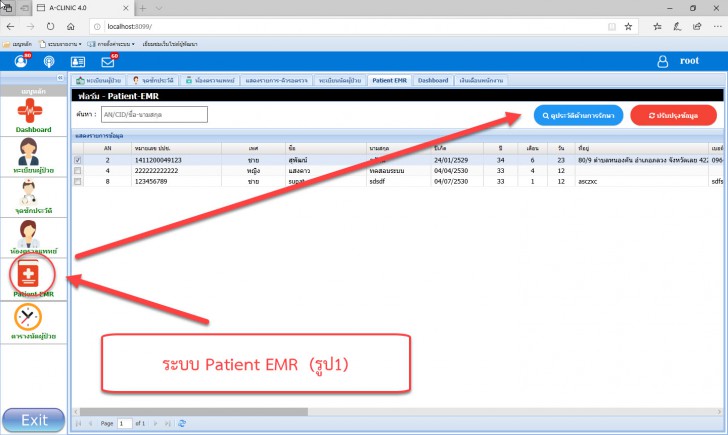Click the broadcast icon in blue bar
The image size is (728, 435).
pyautogui.click(x=49, y=61)
